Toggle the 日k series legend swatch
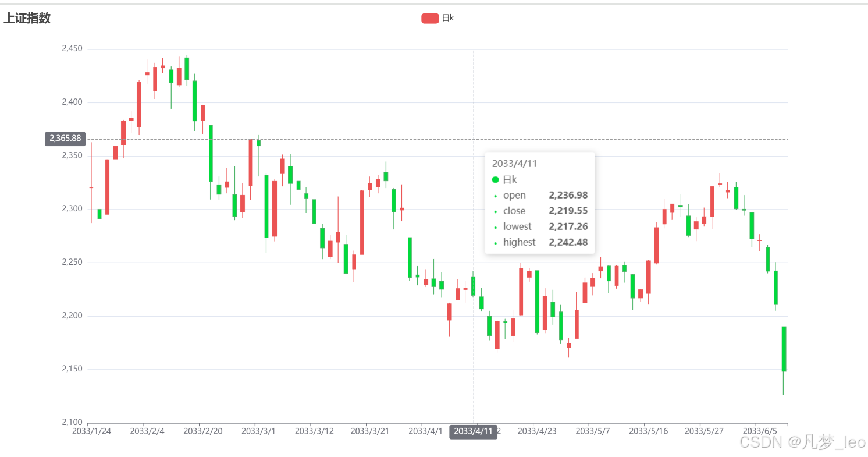 430,18
